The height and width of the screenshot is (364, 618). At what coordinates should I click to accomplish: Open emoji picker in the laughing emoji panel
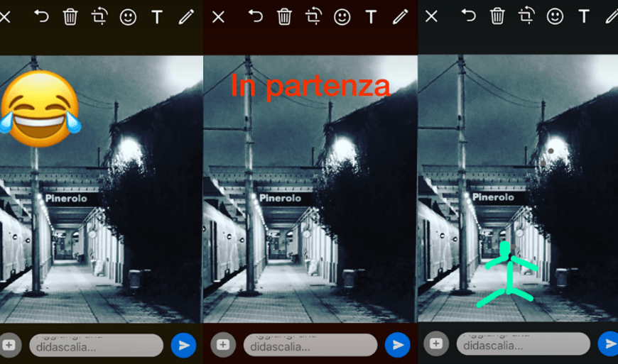(x=128, y=17)
